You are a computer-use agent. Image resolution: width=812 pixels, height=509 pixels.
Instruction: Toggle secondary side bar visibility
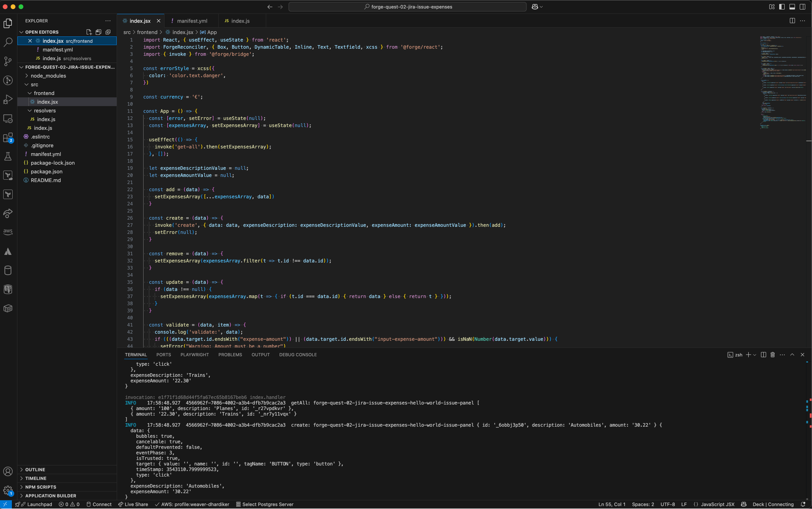tap(803, 7)
